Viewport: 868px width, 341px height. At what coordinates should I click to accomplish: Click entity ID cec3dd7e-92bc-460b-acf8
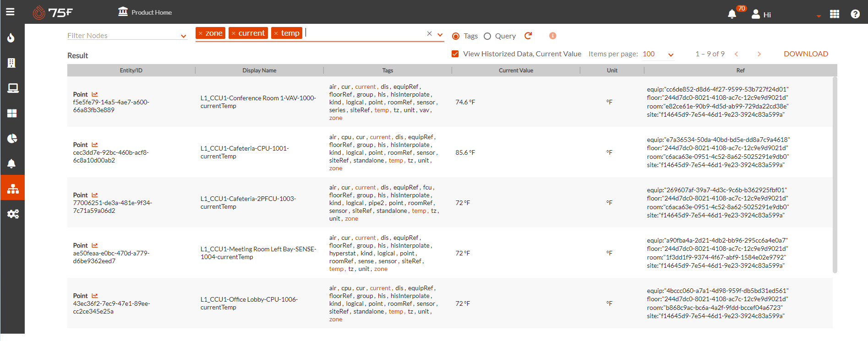[111, 157]
